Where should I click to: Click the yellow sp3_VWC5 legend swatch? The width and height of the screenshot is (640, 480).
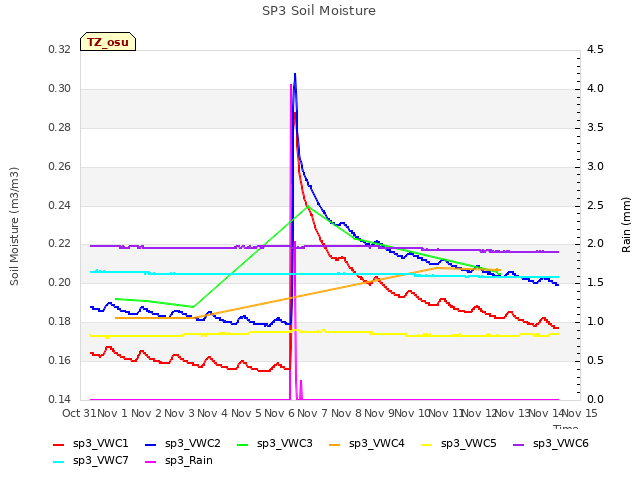click(427, 444)
